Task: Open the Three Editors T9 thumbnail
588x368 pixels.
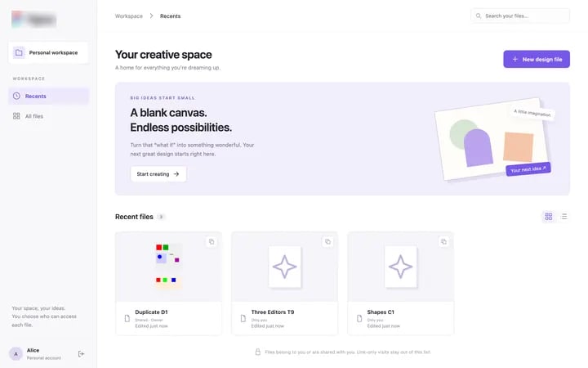Action: coord(285,267)
